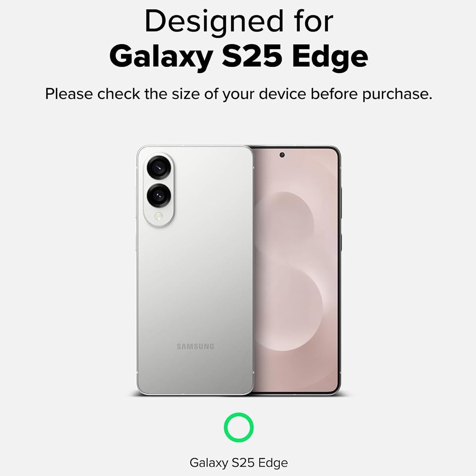Screen dimensions: 476x476
Task: Tap the rear LED flash
Action: [159, 216]
